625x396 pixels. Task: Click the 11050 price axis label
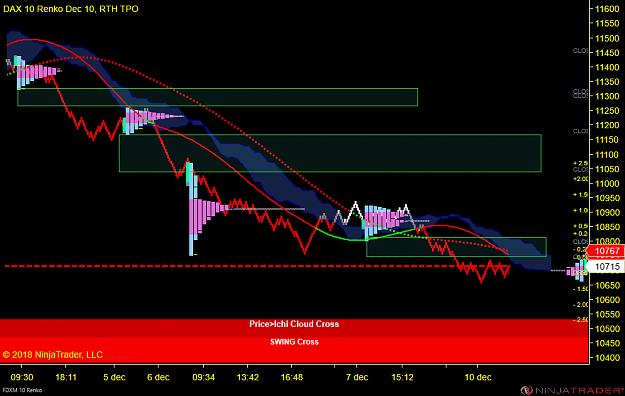(607, 169)
